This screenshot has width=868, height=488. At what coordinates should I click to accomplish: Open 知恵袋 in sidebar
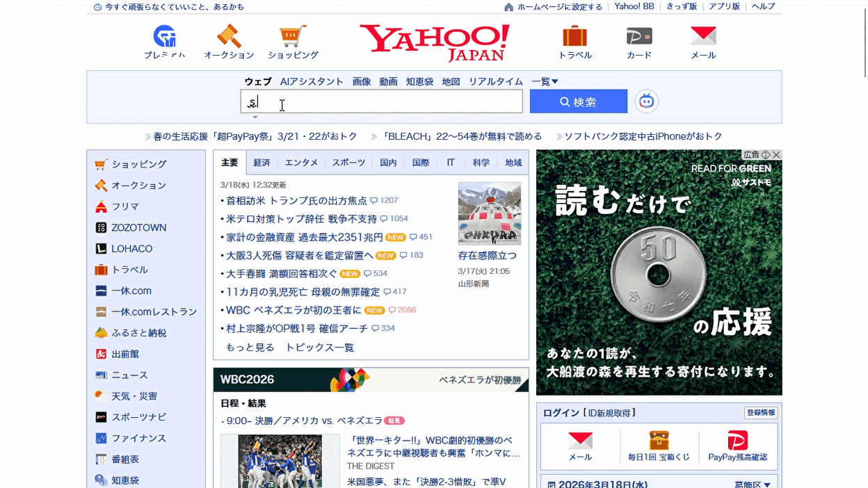pos(117,480)
